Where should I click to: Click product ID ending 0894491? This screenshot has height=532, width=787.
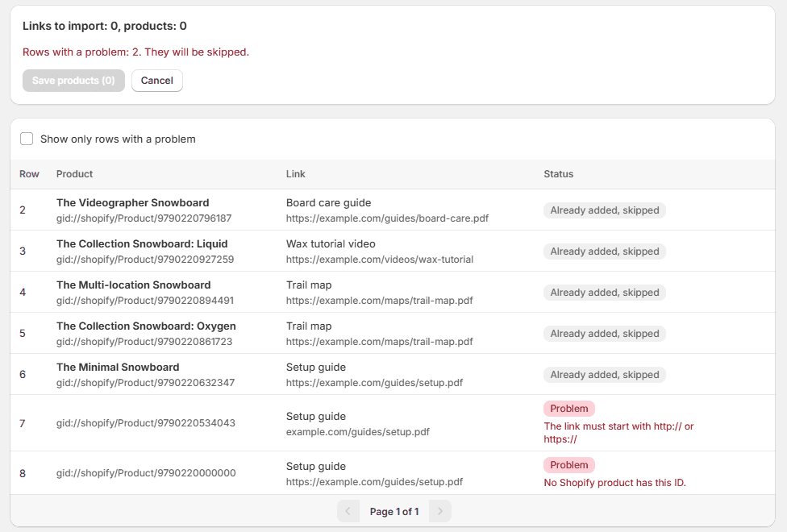click(145, 301)
